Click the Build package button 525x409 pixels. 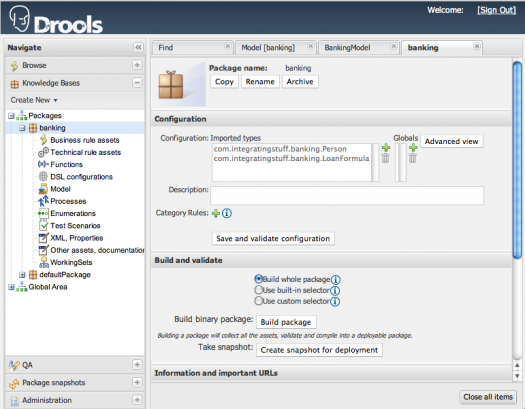point(286,322)
